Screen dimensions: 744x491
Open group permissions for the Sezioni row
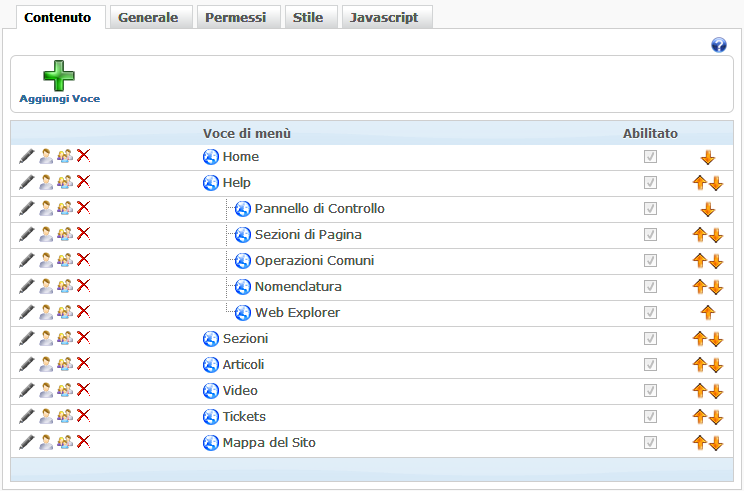65,338
